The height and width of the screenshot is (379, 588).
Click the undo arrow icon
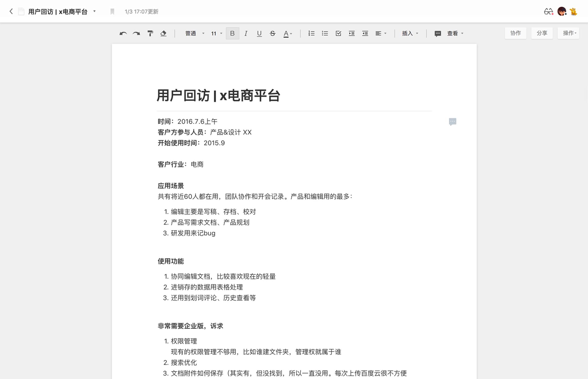(x=123, y=33)
